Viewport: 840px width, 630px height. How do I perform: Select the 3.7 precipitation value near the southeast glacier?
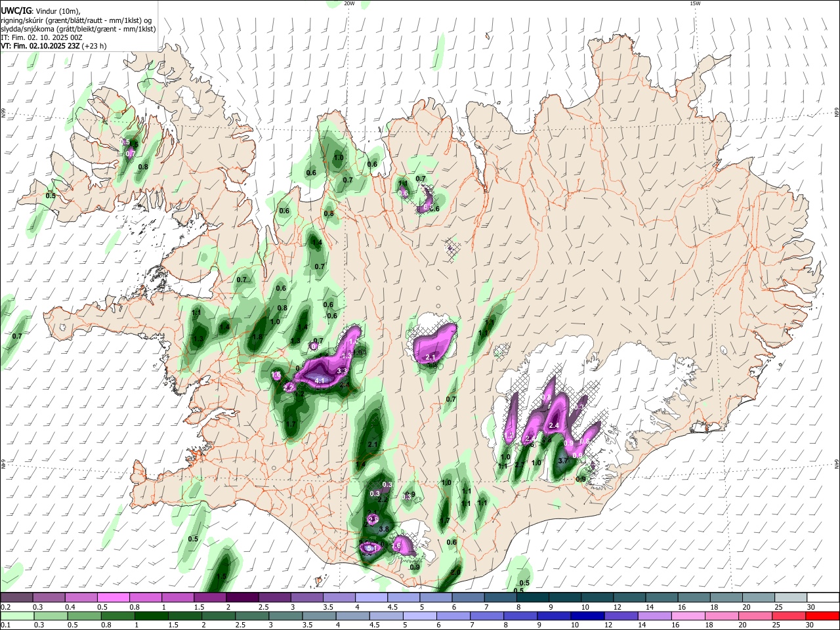tap(562, 461)
